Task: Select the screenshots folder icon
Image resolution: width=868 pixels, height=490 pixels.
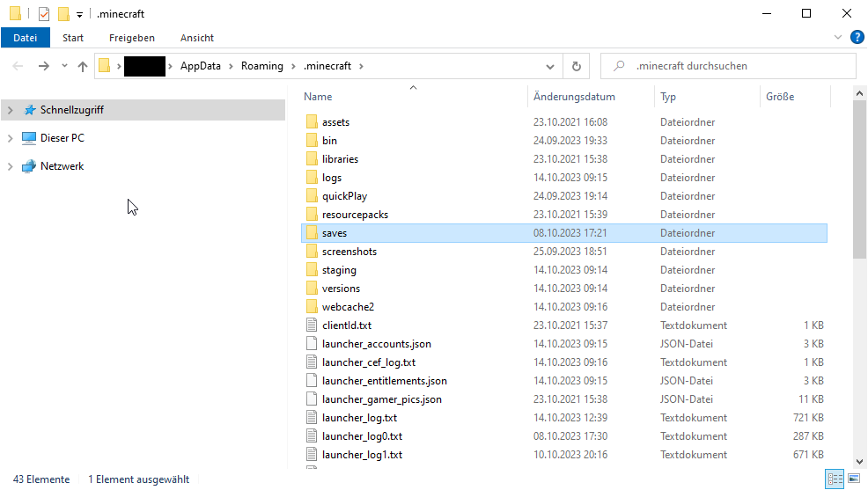Action: coord(312,252)
